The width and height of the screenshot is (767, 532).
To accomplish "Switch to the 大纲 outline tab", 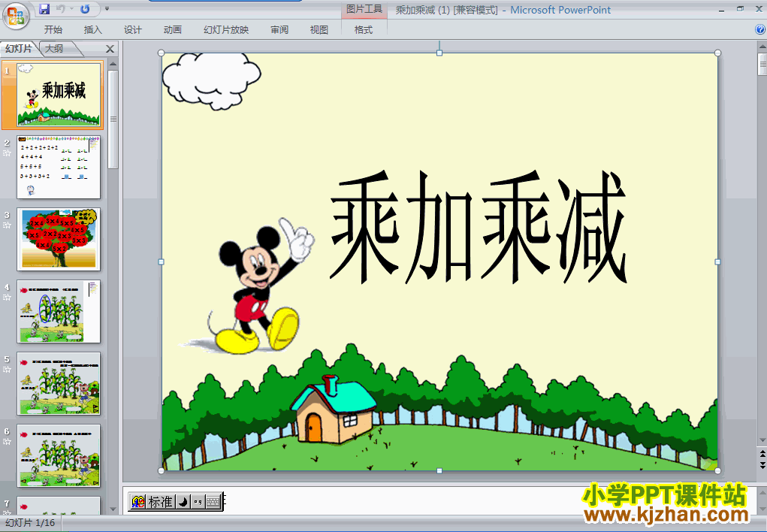I will (55, 48).
